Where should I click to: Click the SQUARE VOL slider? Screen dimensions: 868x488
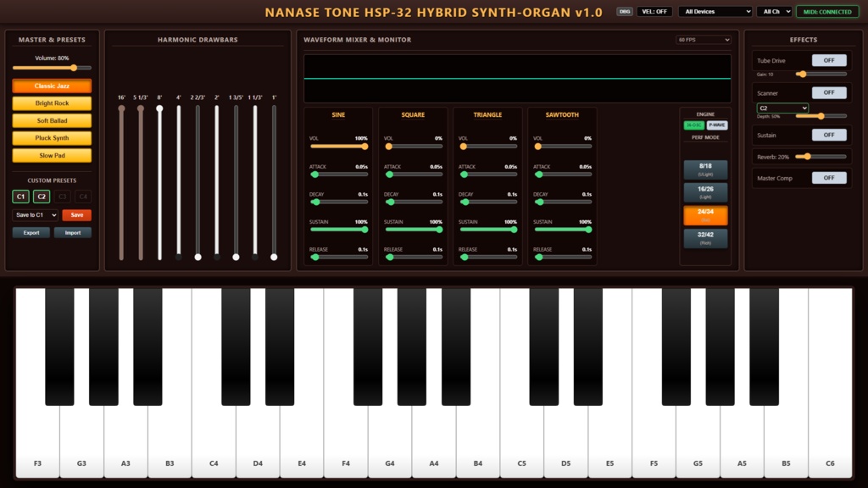(x=413, y=146)
